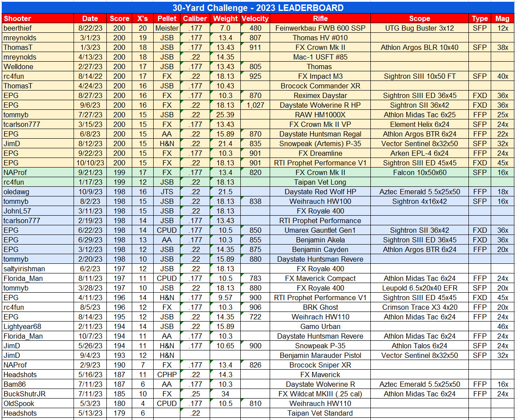The image size is (517, 420).
Task: Click the shooter cell 'BuckShutrJR'
Action: (x=38, y=394)
